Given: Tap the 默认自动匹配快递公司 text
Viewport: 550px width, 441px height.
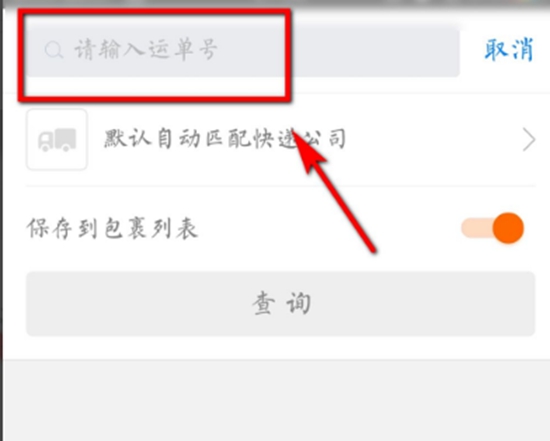Looking at the screenshot, I should click(225, 139).
